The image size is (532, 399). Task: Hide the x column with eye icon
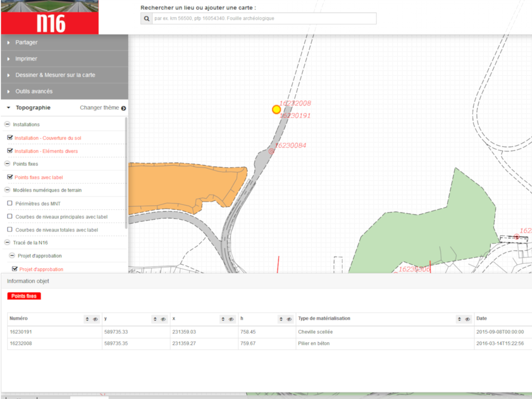point(231,319)
